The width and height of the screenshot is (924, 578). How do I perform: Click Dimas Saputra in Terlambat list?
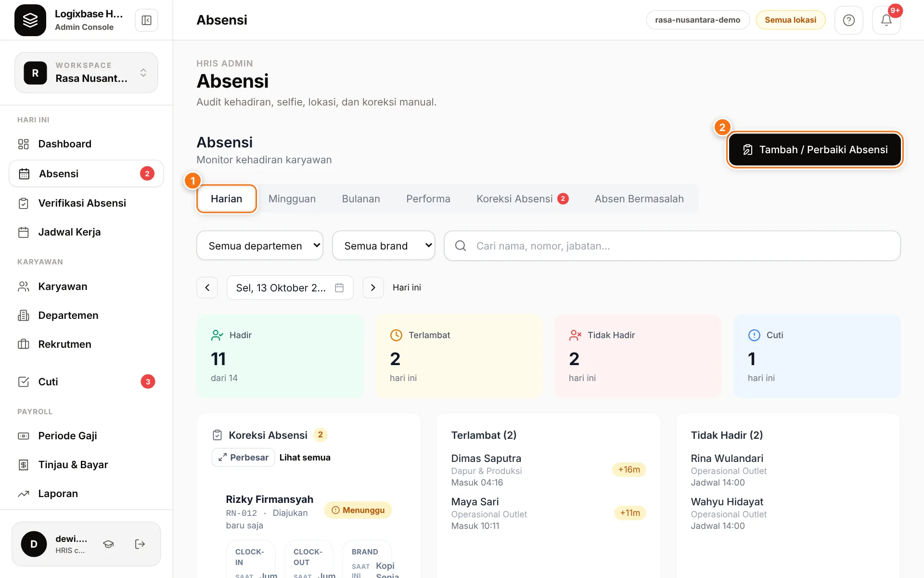(486, 459)
